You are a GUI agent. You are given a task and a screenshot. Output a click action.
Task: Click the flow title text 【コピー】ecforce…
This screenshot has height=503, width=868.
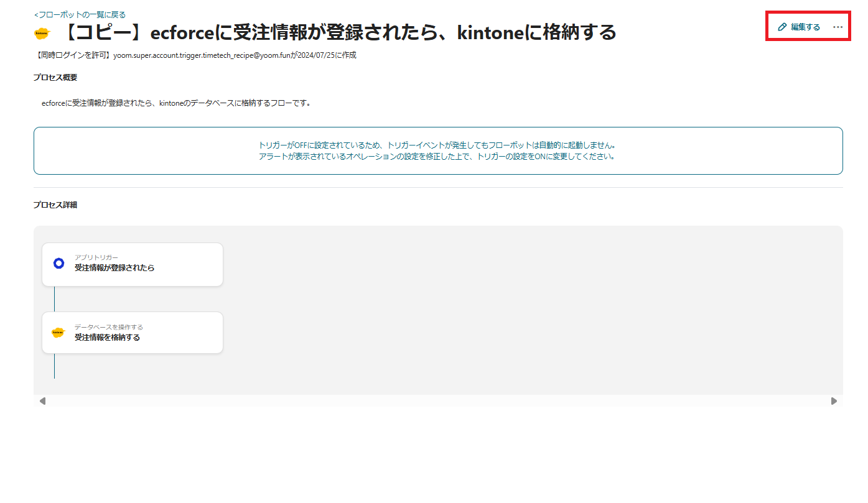click(x=337, y=32)
